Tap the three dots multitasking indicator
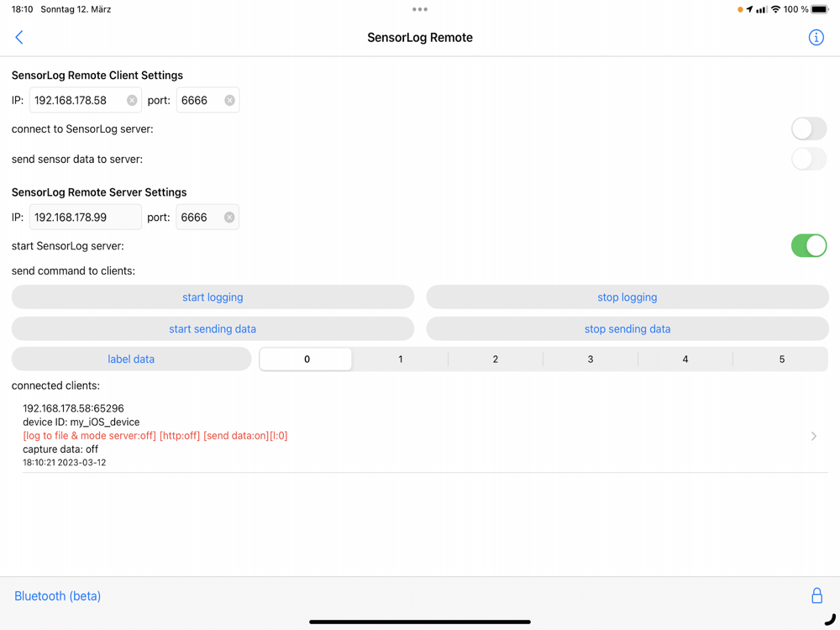 coord(420,9)
